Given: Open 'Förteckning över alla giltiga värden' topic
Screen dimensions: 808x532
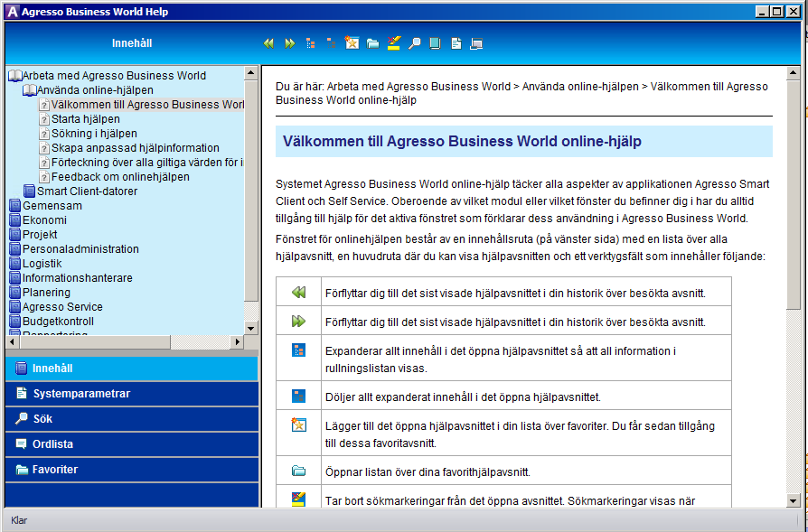Looking at the screenshot, I should tap(147, 163).
